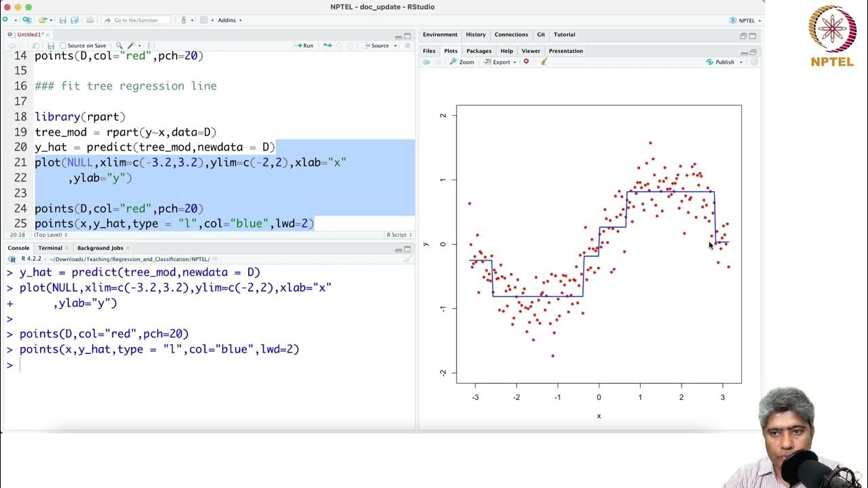Viewport: 868px width, 488px height.
Task: Click the cursor position 20:38 indicator
Action: [18, 235]
